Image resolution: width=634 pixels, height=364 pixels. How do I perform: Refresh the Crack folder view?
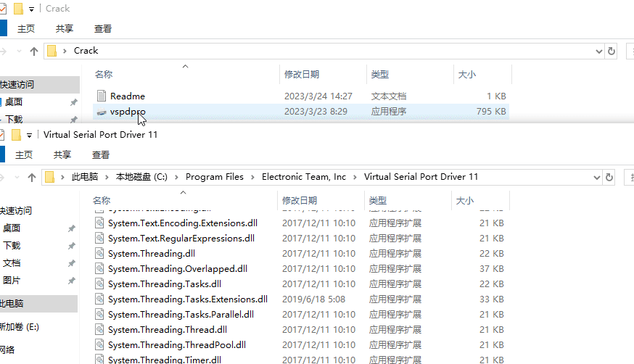click(612, 51)
